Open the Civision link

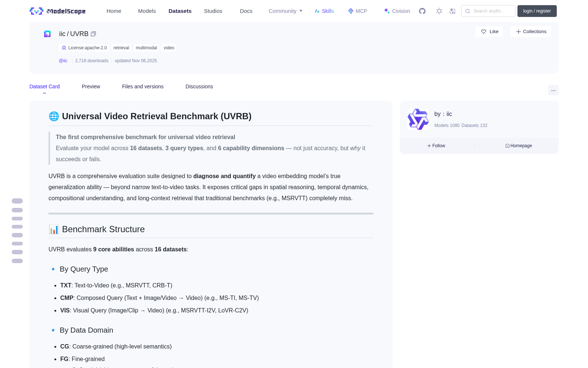(x=397, y=11)
